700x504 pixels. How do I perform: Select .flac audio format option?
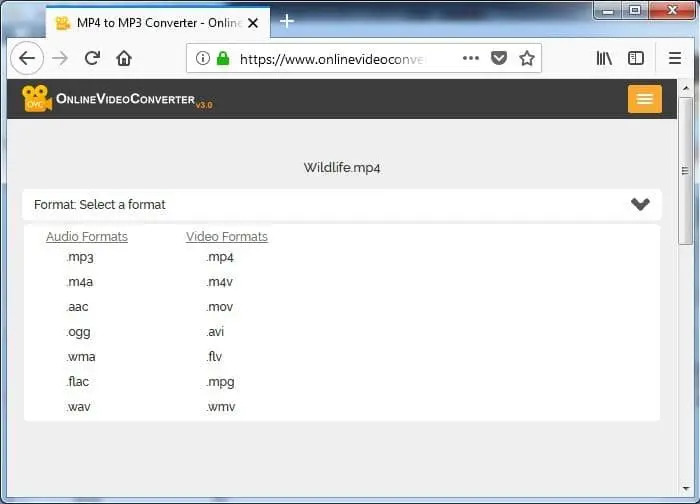pyautogui.click(x=80, y=382)
